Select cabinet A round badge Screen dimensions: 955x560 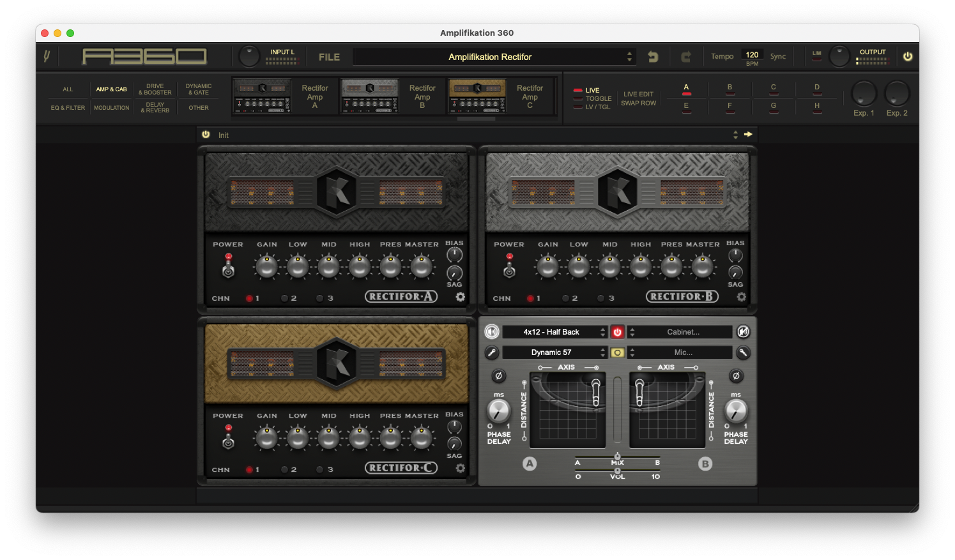pyautogui.click(x=530, y=464)
